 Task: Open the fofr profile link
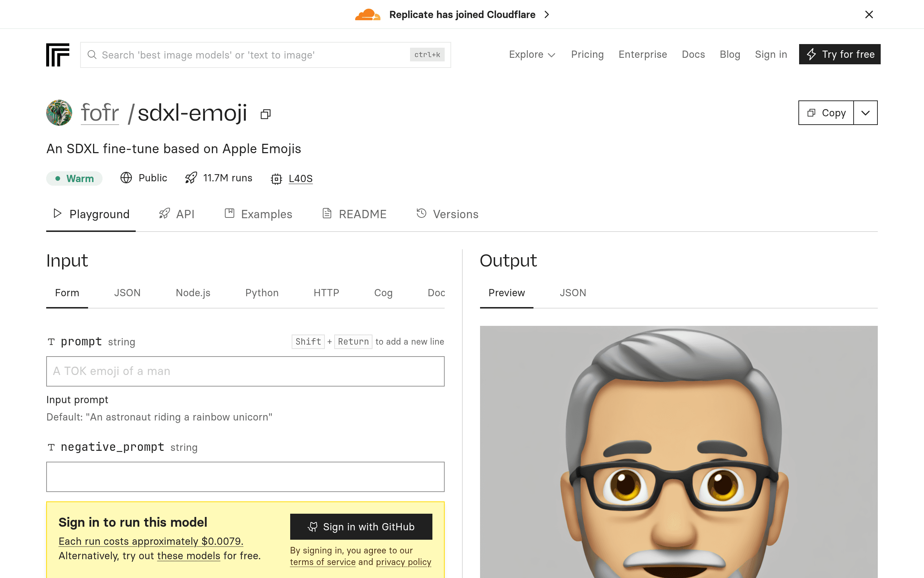(100, 113)
